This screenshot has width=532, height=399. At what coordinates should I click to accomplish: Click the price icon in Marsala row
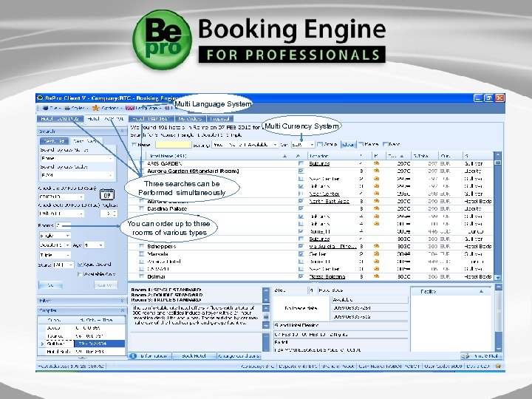[376, 253]
